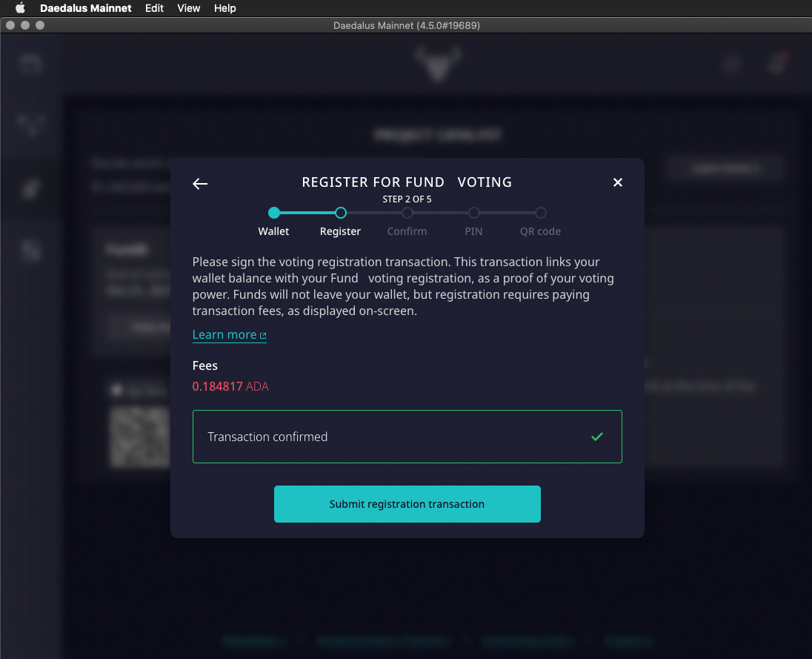
Task: Select the Register step circle
Action: coord(341,213)
